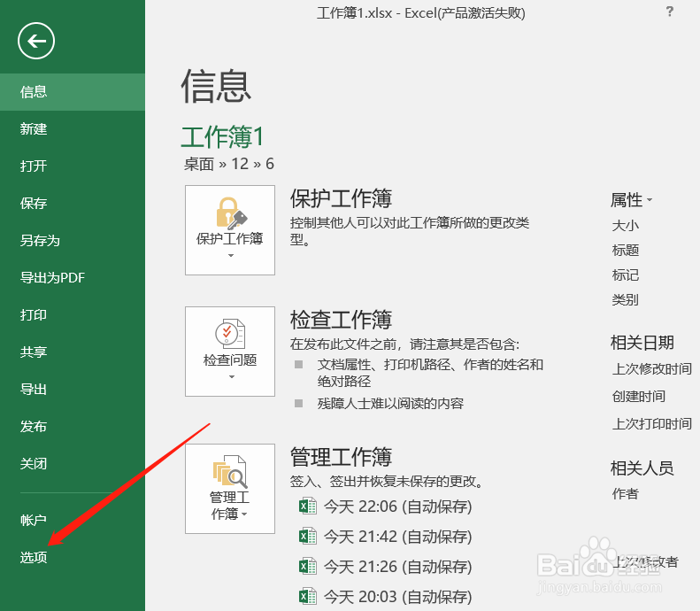Click 保存 in the sidebar

[x=73, y=203]
